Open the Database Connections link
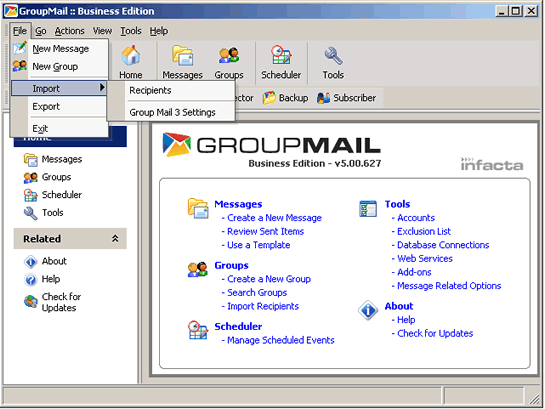Viewport: 545px width, 409px height. pyautogui.click(x=443, y=245)
